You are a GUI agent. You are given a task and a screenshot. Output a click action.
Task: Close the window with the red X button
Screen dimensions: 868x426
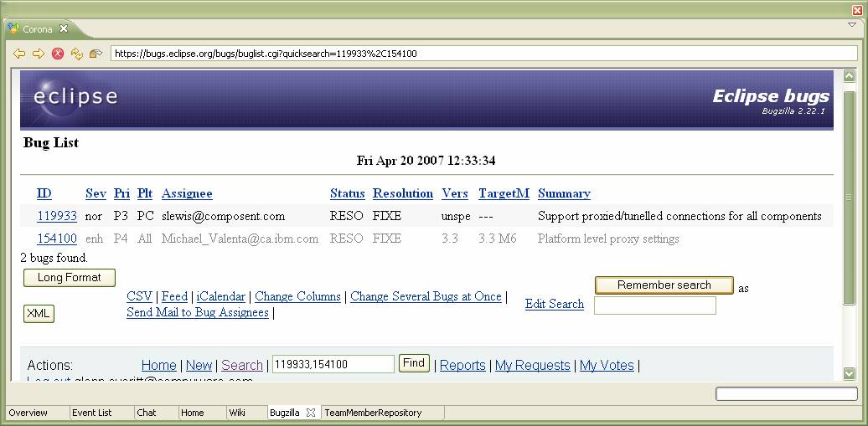[x=857, y=9]
